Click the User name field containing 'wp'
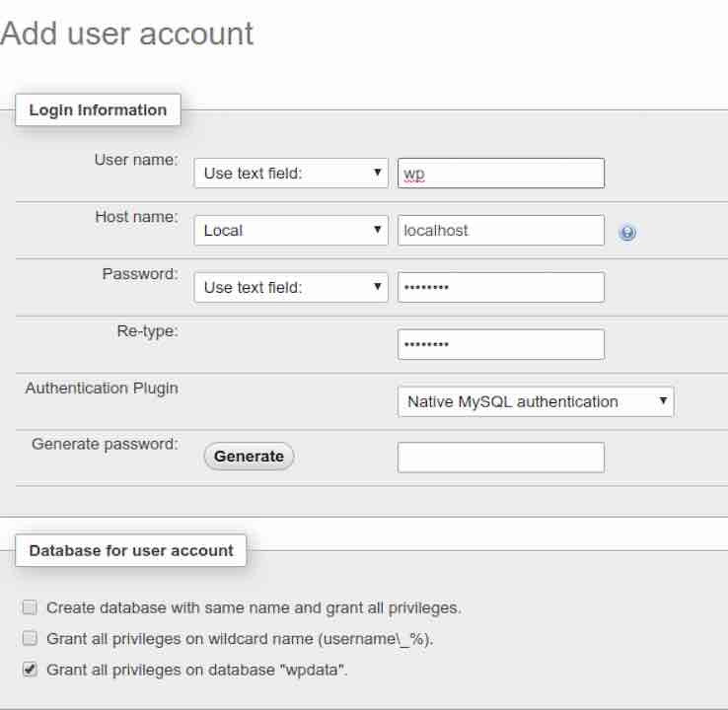 coord(500,174)
